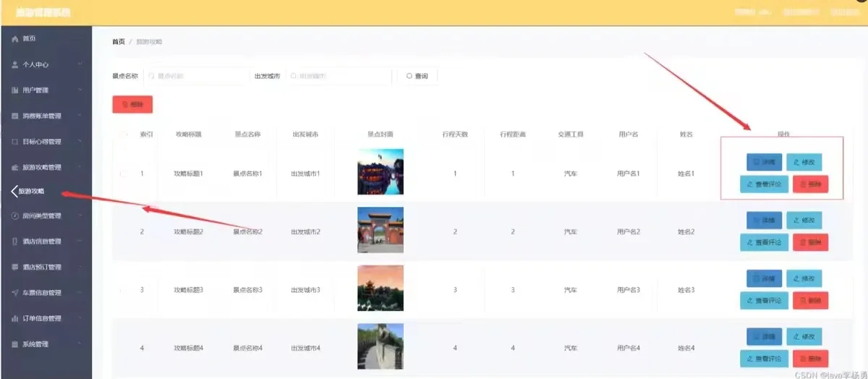Click the clock icon next to 房间类型管理

[x=15, y=216]
